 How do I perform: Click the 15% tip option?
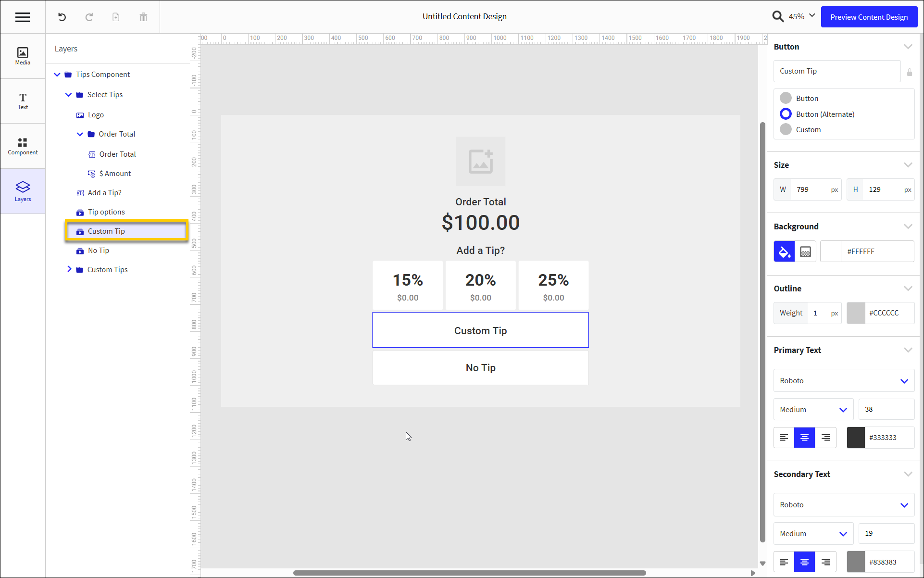pos(408,286)
